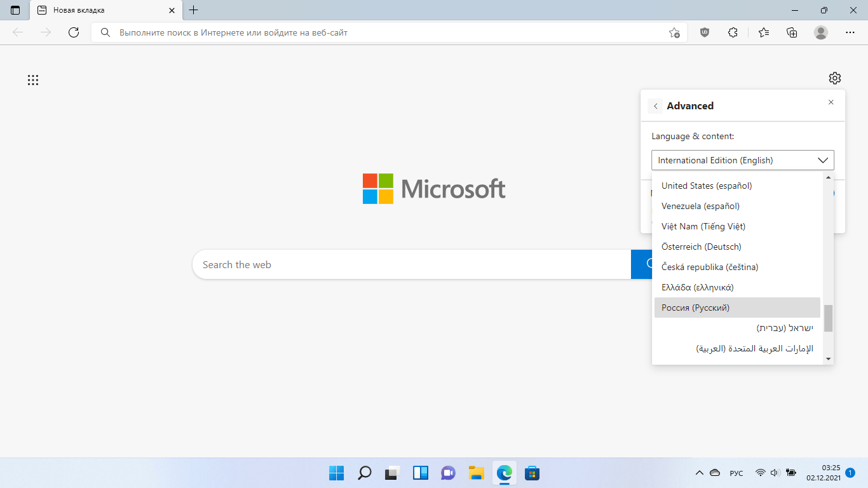Open the Edge settings and more menu

point(850,32)
